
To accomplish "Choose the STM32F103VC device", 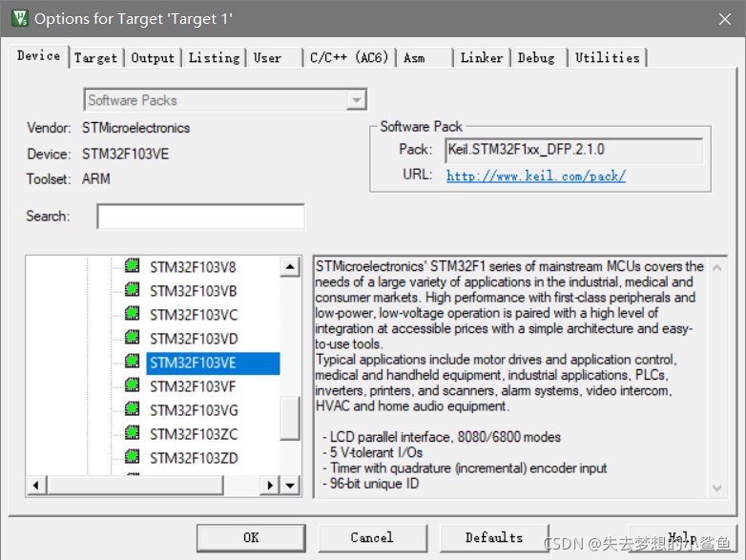I will (194, 315).
